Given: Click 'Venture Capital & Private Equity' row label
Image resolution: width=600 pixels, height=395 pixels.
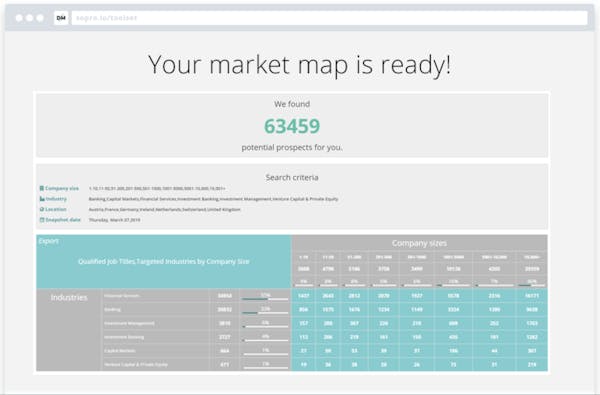Looking at the screenshot, I should [x=136, y=364].
